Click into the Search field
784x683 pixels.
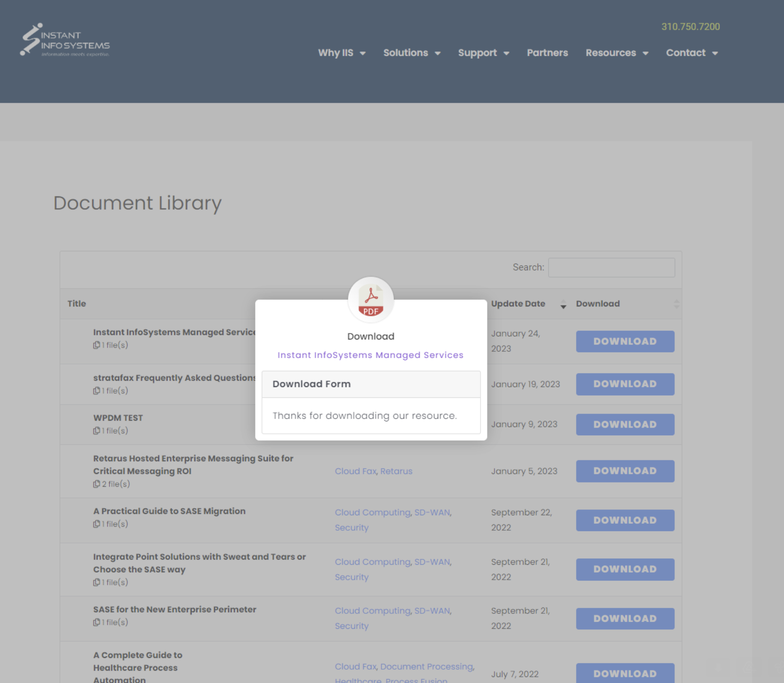tap(611, 268)
